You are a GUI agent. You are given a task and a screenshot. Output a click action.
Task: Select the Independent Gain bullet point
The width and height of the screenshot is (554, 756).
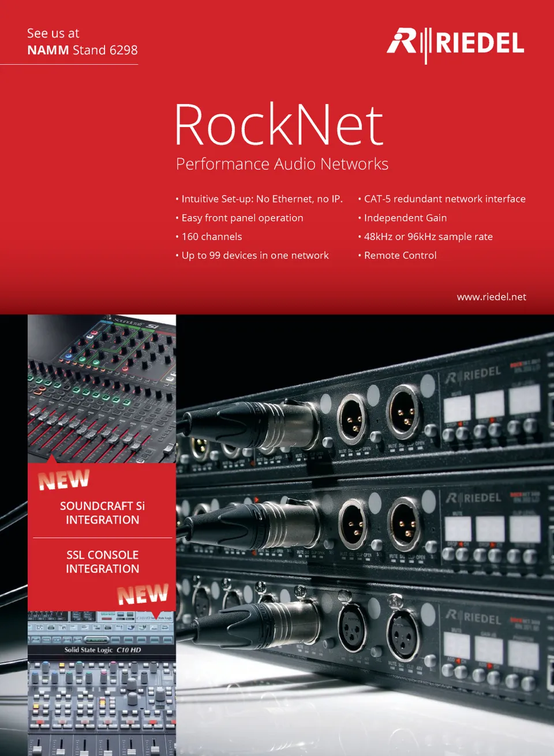coord(405,218)
